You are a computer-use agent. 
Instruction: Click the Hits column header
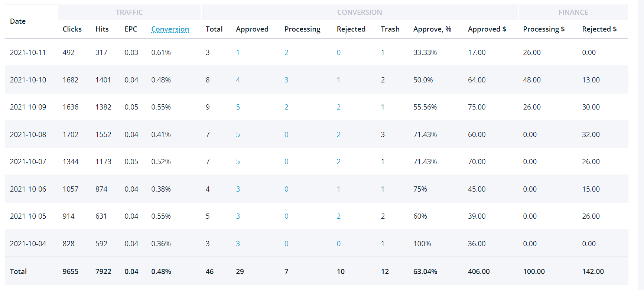[x=102, y=29]
